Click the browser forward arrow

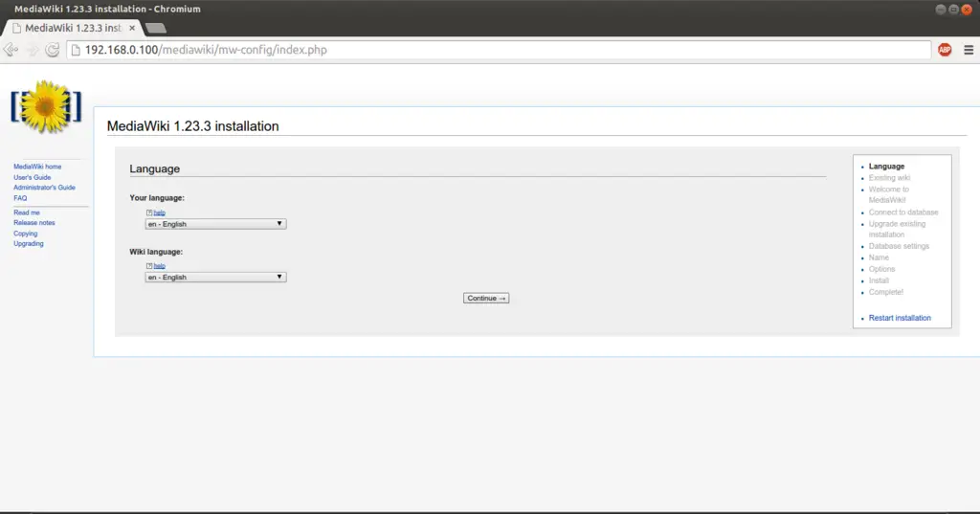[33, 50]
